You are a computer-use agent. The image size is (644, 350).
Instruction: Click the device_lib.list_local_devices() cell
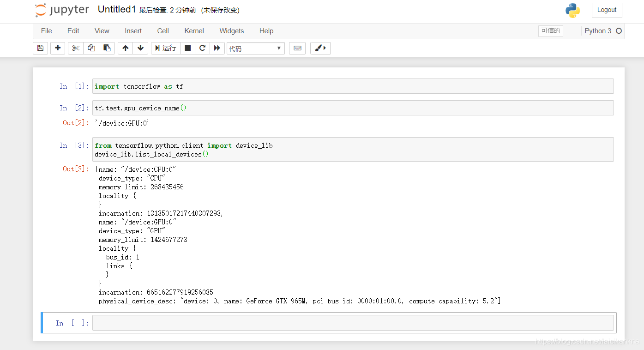(353, 150)
